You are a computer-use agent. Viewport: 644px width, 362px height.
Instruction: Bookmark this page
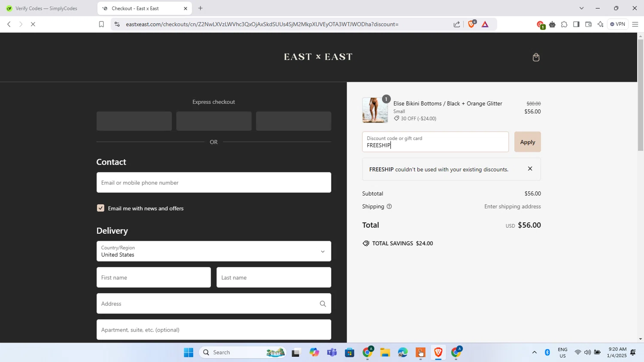pos(101,24)
